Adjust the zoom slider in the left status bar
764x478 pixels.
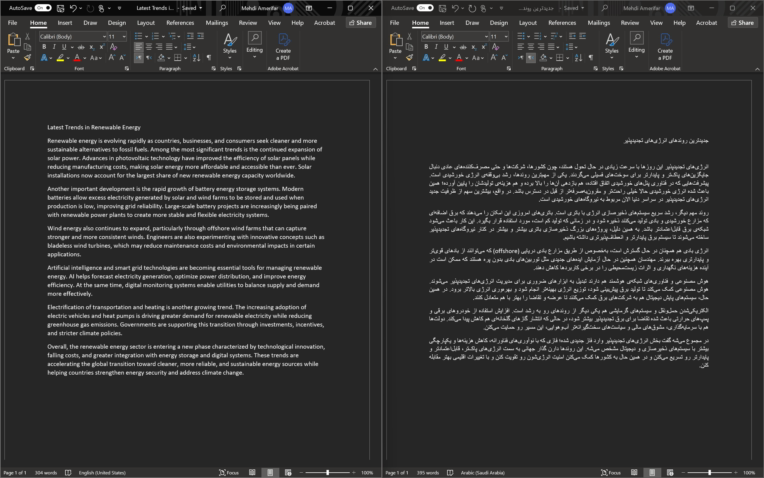327,473
